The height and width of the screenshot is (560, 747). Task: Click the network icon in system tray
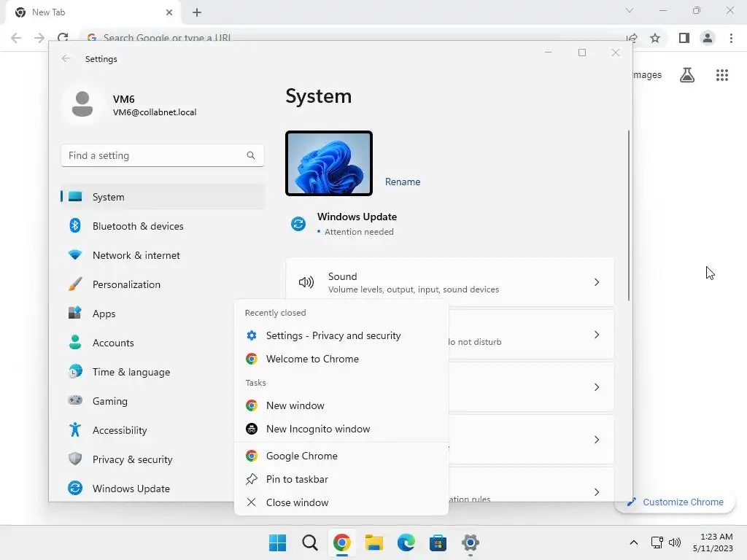pos(657,542)
